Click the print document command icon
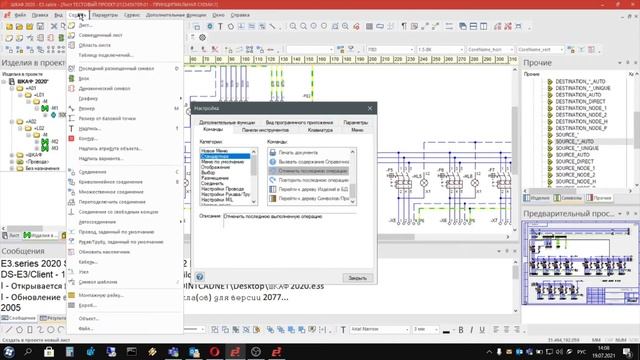The height and width of the screenshot is (360, 640). (x=273, y=152)
